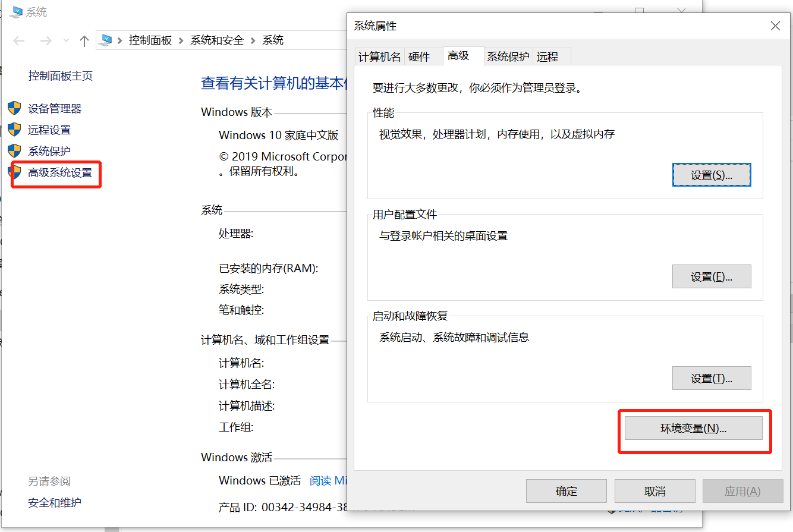793x532 pixels.
Task: Click the Device Manager shield icon
Action: coord(15,108)
